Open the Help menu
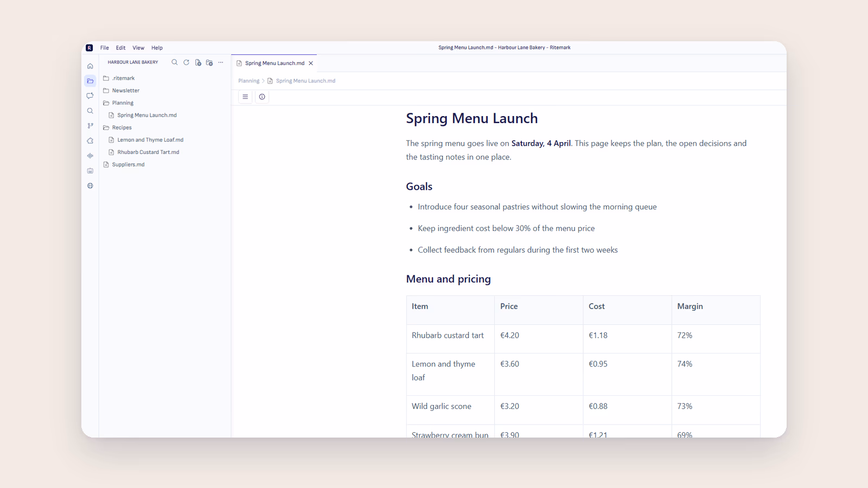 [x=157, y=48]
